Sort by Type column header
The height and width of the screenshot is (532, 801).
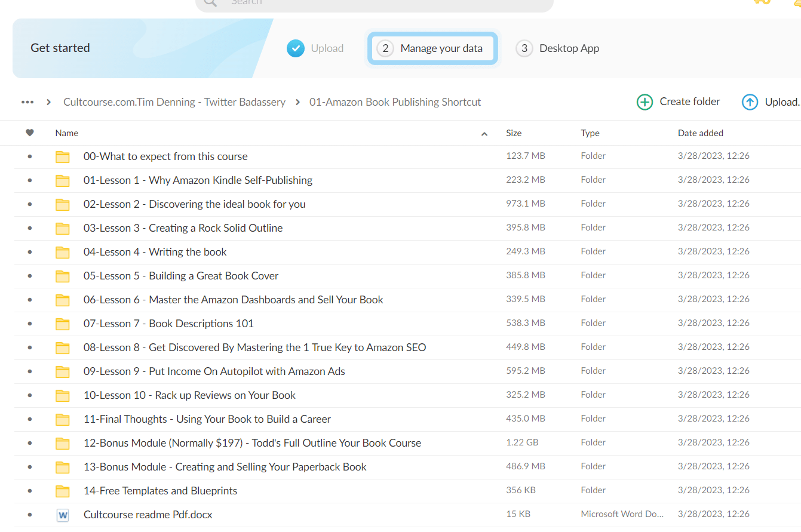pyautogui.click(x=590, y=133)
